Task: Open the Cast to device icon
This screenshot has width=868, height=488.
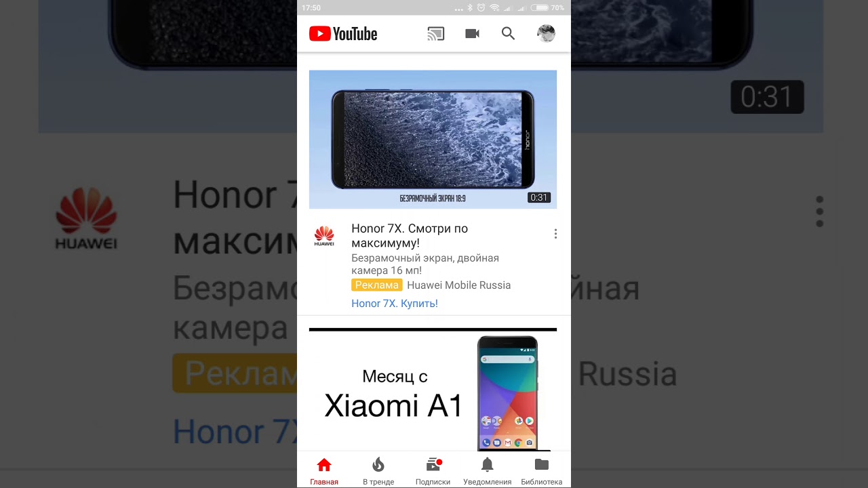Action: pos(436,34)
